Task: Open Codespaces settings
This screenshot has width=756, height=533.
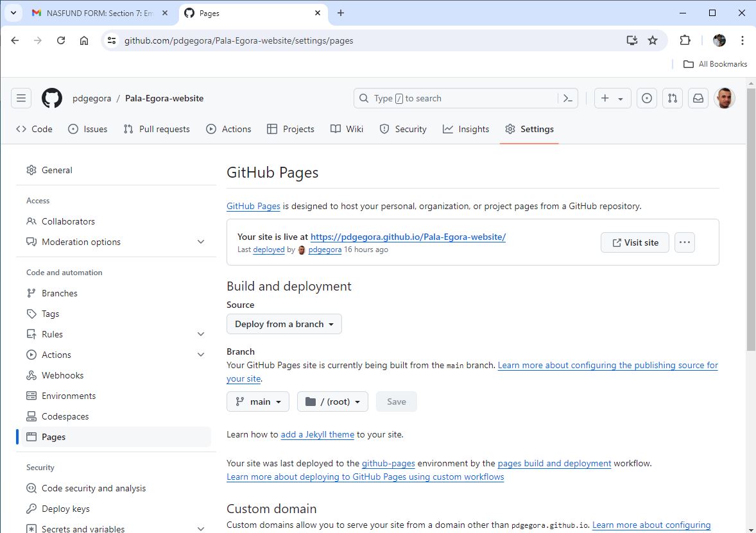Action: (116, 416)
